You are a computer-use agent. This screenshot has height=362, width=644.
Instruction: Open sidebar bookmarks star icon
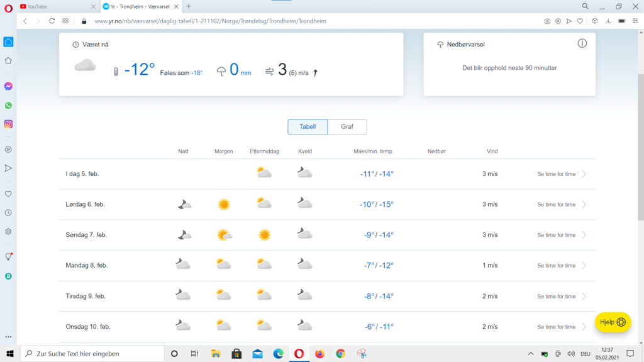pyautogui.click(x=8, y=61)
